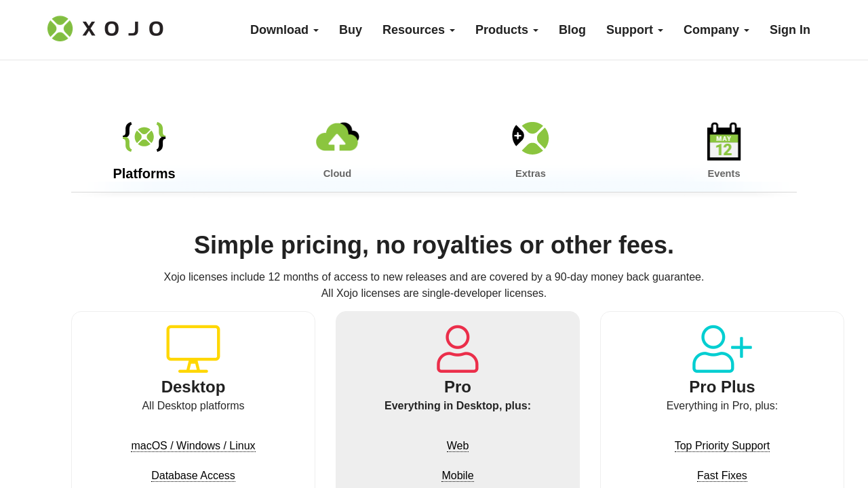Open the Database Access feature link

[x=193, y=476]
